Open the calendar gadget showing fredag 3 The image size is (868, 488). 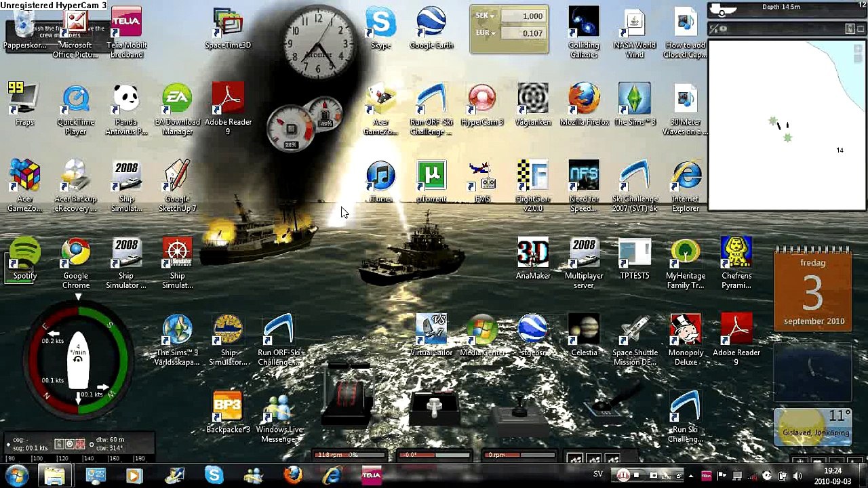click(x=812, y=291)
